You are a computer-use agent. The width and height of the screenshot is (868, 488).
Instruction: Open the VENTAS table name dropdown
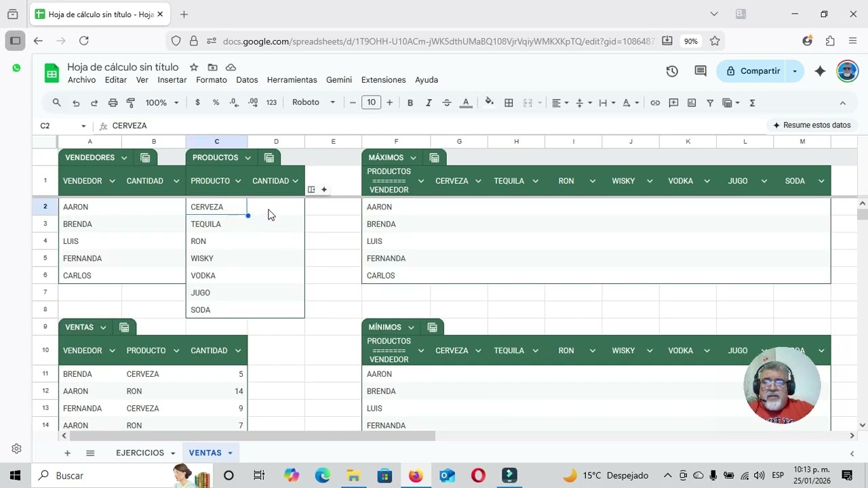click(103, 327)
